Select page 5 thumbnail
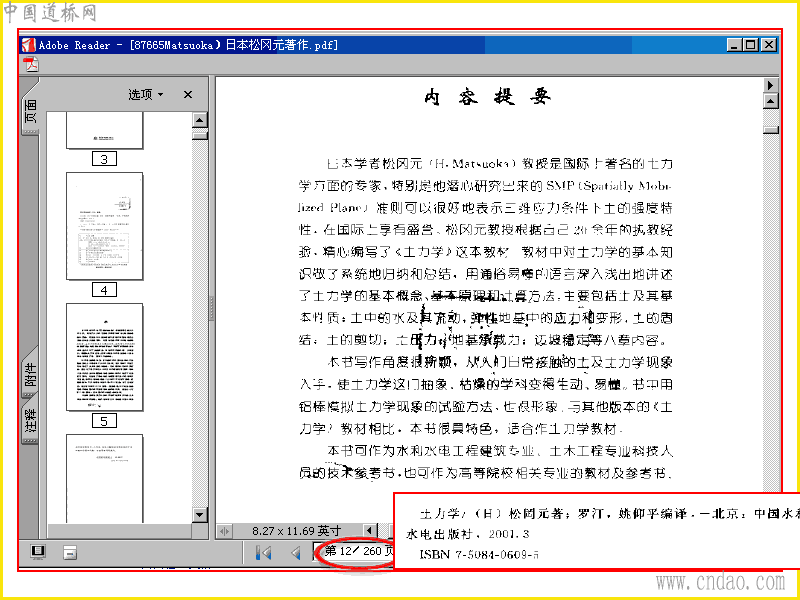Image resolution: width=800 pixels, height=600 pixels. [x=105, y=357]
